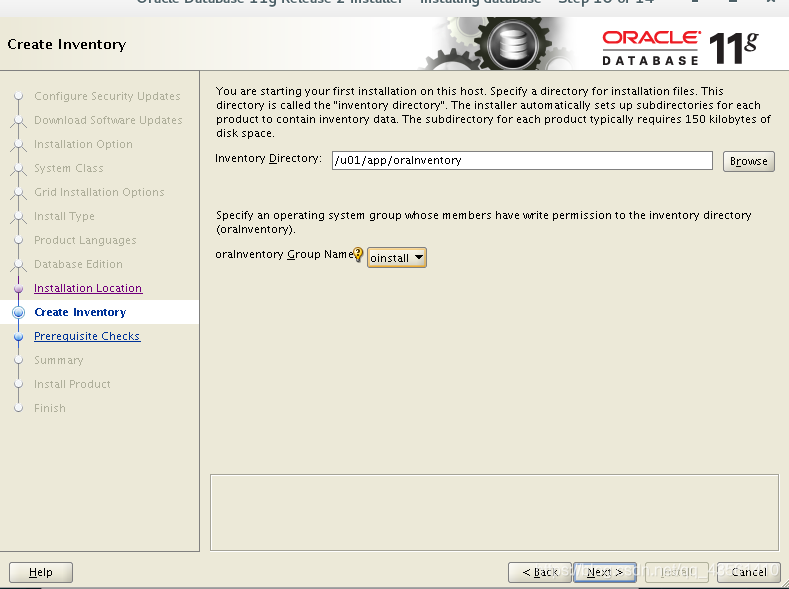The height and width of the screenshot is (589, 789).
Task: Open the Prerequisite Checks step link
Action: point(87,336)
